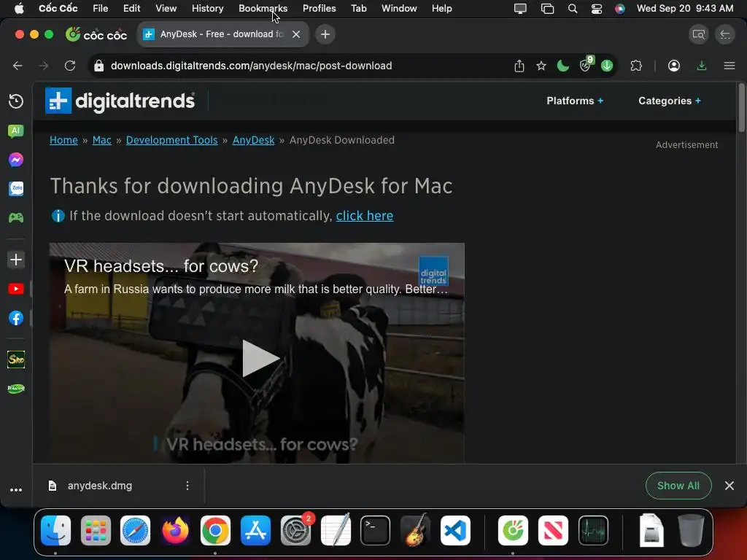Select the AnyDesk - Free - download tab
The width and height of the screenshot is (747, 560).
tap(222, 34)
